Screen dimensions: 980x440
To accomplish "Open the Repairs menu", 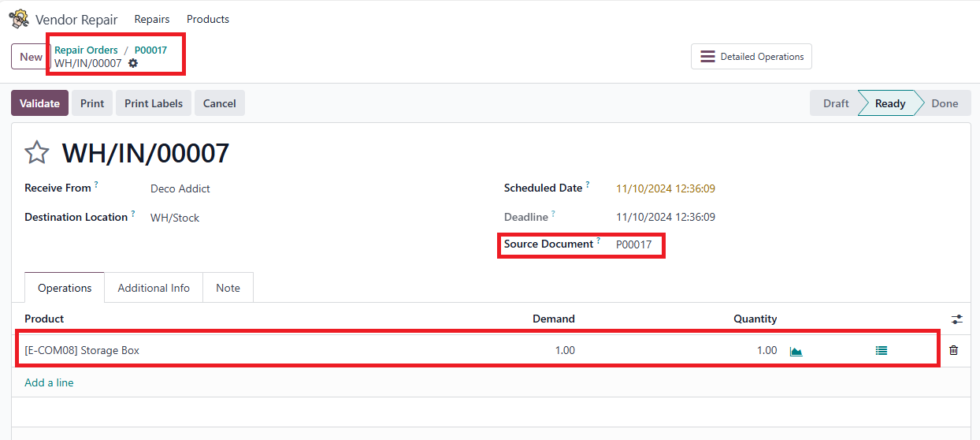I will 151,19.
